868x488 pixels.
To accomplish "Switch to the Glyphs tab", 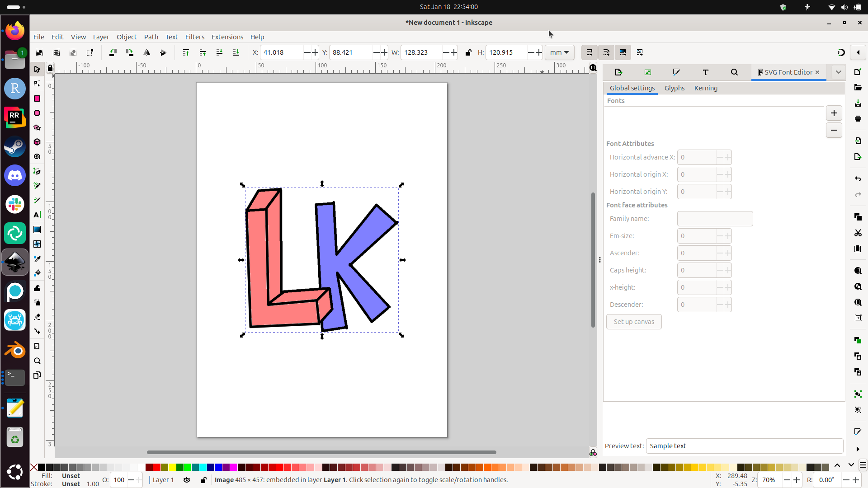I will tap(675, 88).
